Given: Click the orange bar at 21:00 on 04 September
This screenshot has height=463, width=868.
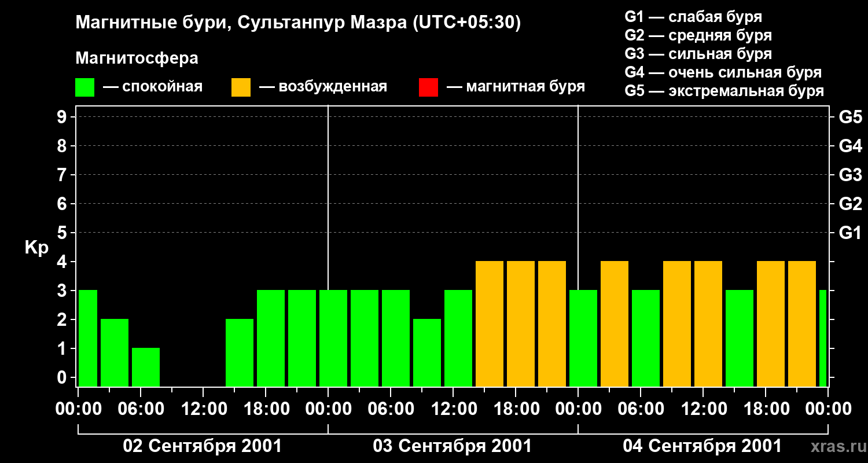Looking at the screenshot, I should click(802, 324).
